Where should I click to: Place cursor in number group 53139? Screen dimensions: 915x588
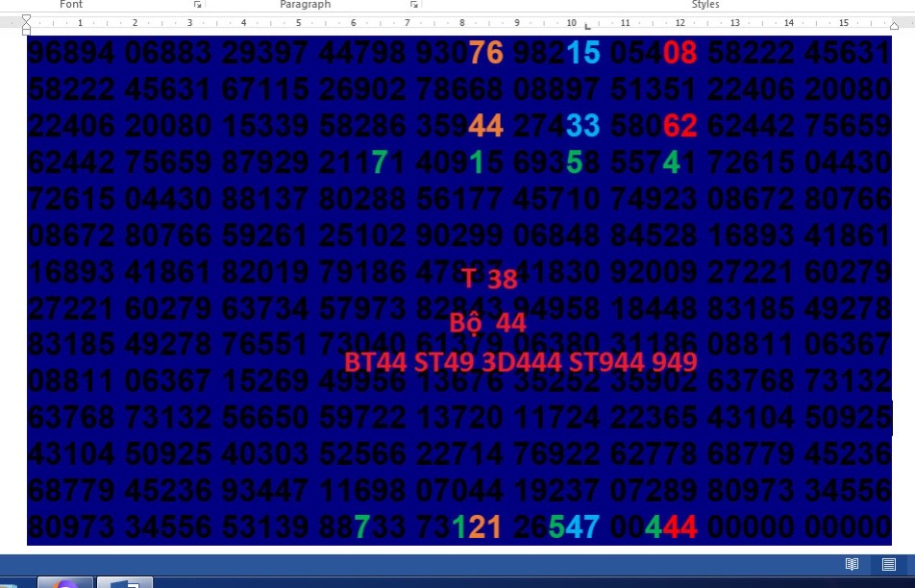[265, 527]
